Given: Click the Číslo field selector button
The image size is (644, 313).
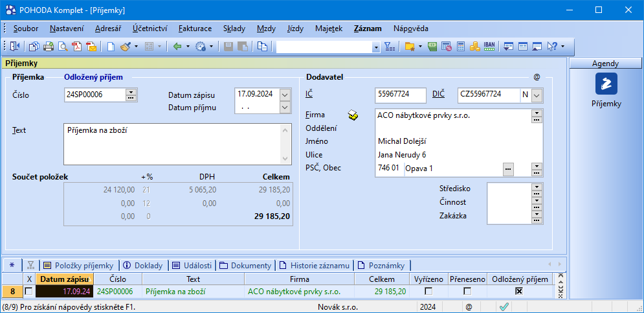Looking at the screenshot, I should (131, 95).
